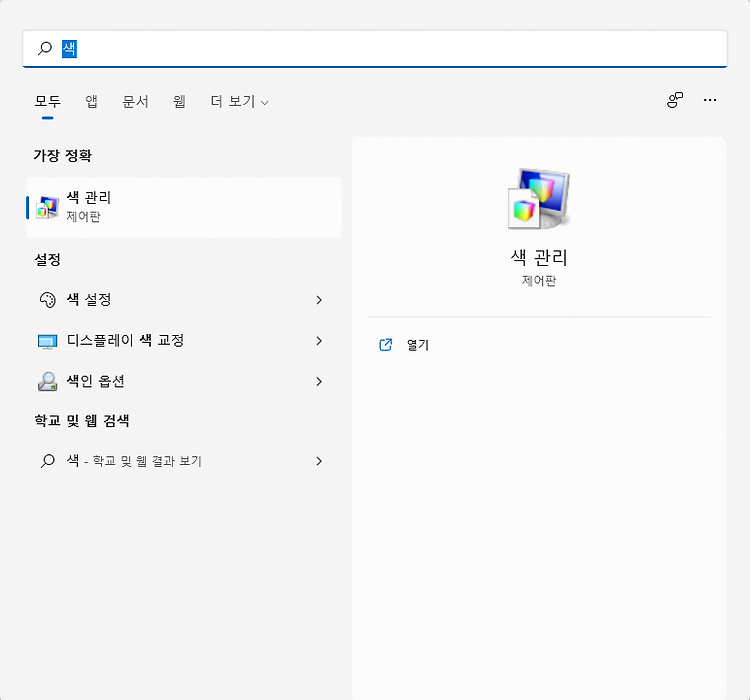Expand 색인 옵션 chevron arrow
The width and height of the screenshot is (750, 700).
(x=319, y=381)
